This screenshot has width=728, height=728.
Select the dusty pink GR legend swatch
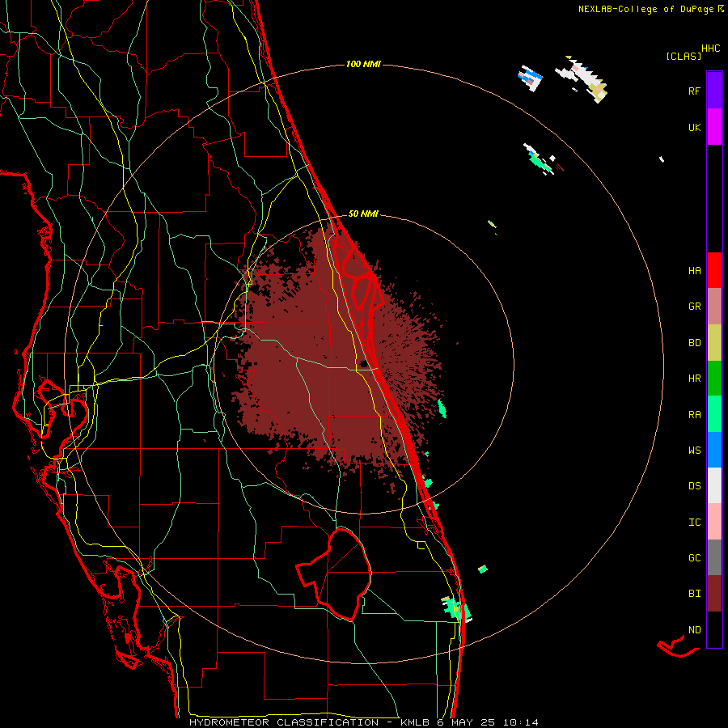tap(714, 307)
